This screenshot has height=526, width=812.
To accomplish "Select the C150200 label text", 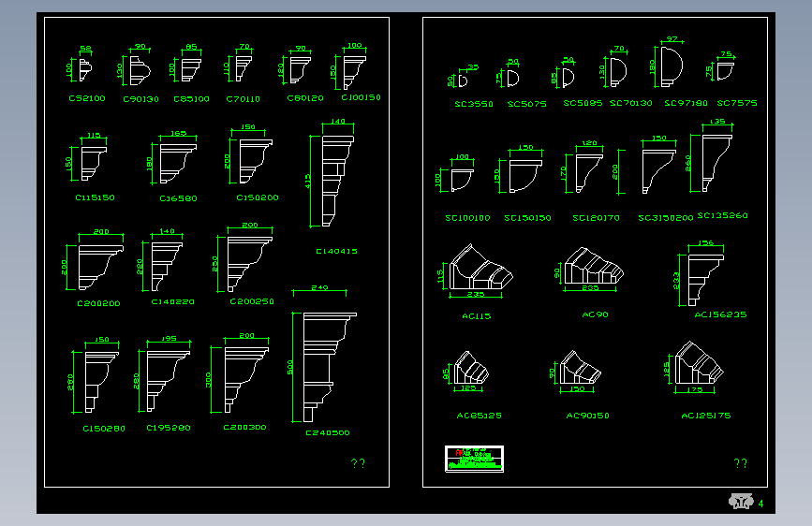I will pos(258,197).
